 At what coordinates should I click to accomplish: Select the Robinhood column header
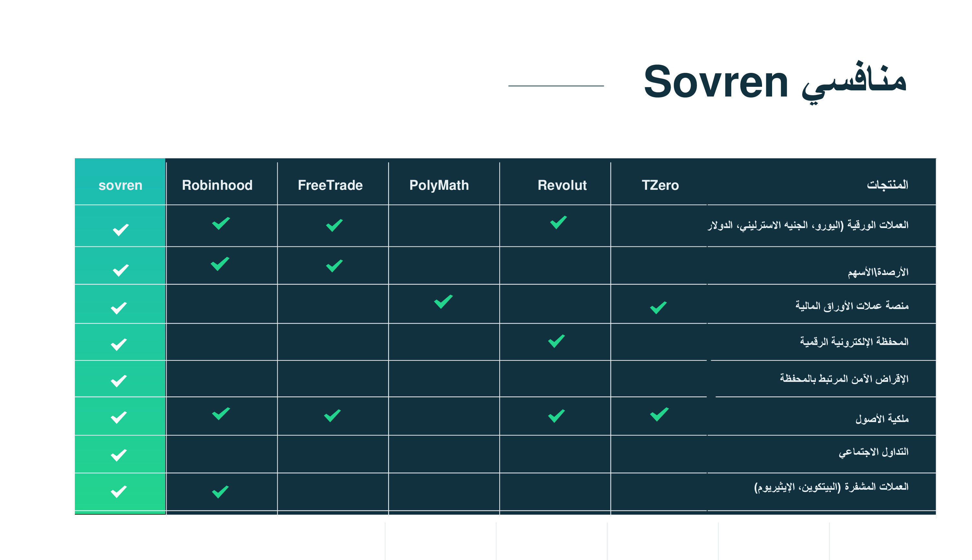217,185
